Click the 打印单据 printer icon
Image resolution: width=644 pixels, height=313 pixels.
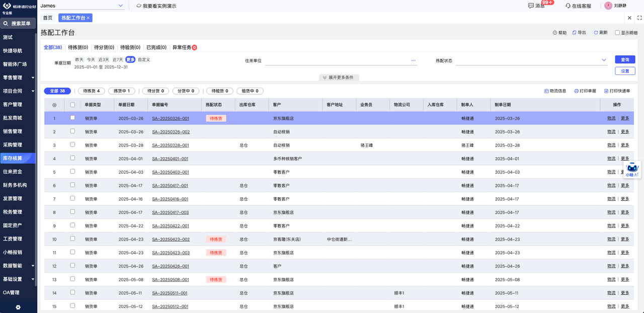point(576,91)
